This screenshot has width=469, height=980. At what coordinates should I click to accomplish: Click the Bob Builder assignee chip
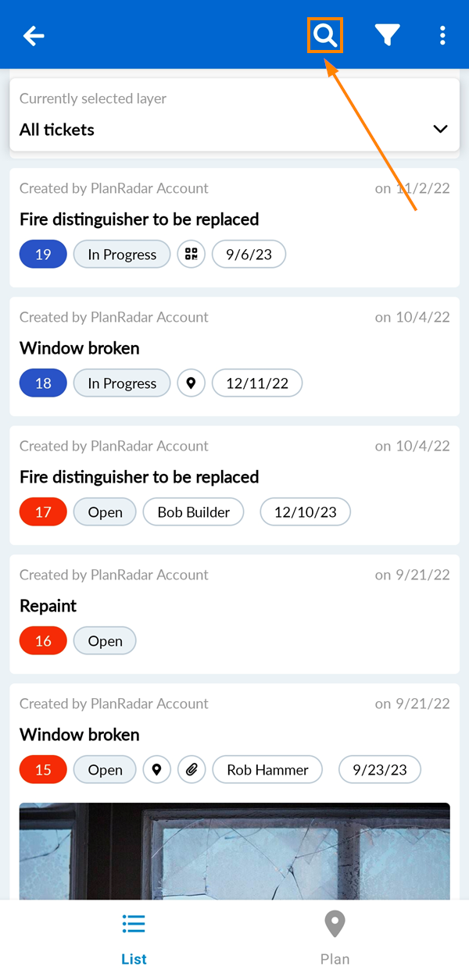193,512
